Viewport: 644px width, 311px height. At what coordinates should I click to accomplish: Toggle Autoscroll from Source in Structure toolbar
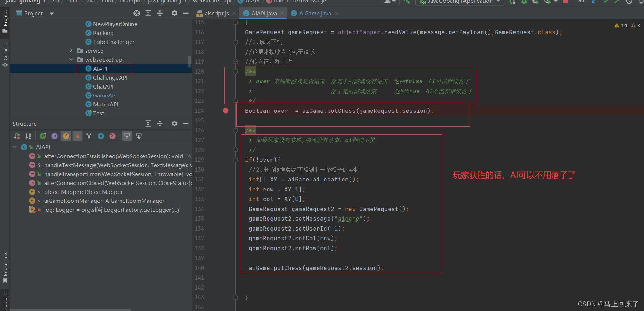point(139,136)
